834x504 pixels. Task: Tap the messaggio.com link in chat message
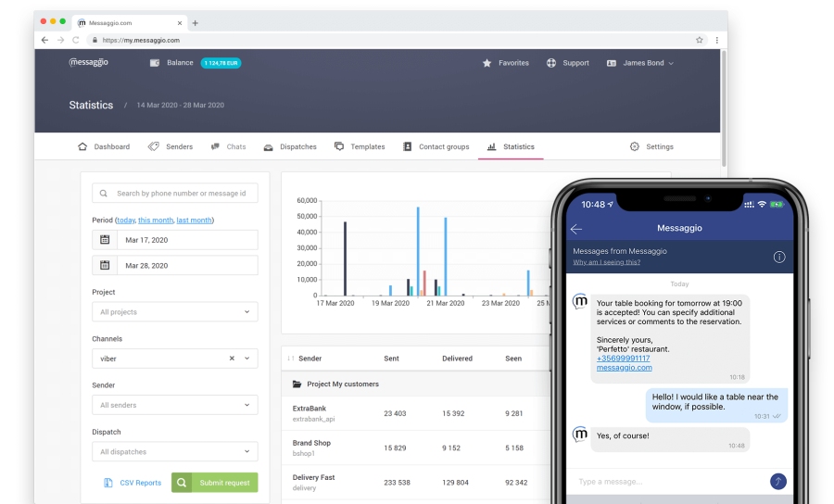pyautogui.click(x=624, y=368)
